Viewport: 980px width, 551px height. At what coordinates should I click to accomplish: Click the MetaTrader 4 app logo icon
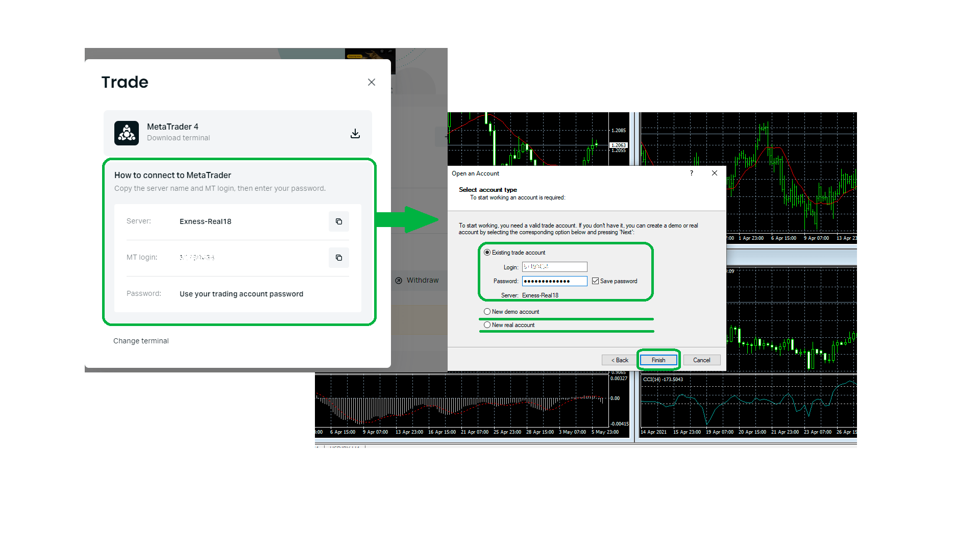[x=126, y=133]
